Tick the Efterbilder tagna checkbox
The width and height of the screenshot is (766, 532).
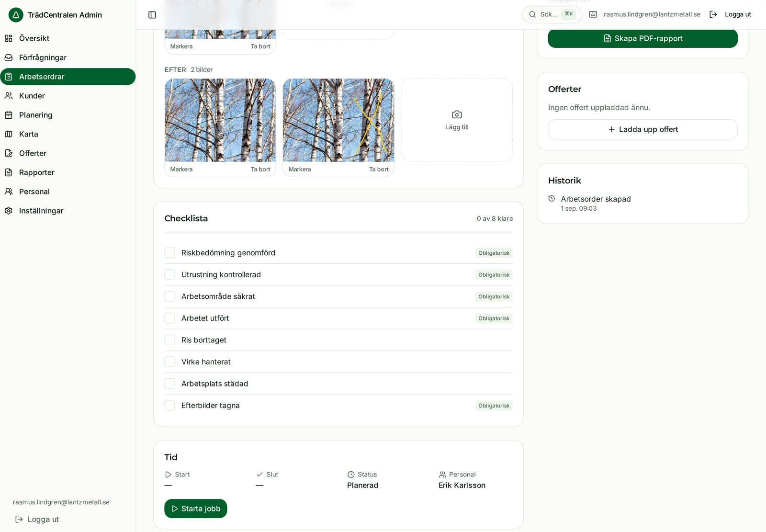point(170,406)
